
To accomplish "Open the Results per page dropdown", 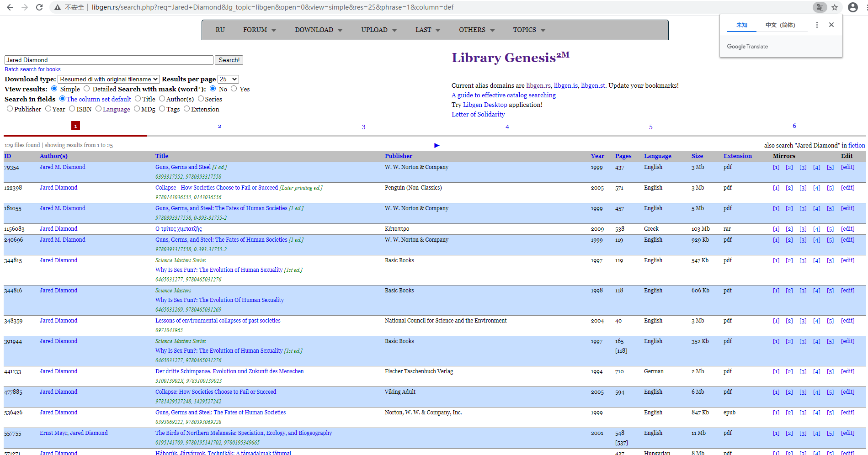I will click(228, 79).
